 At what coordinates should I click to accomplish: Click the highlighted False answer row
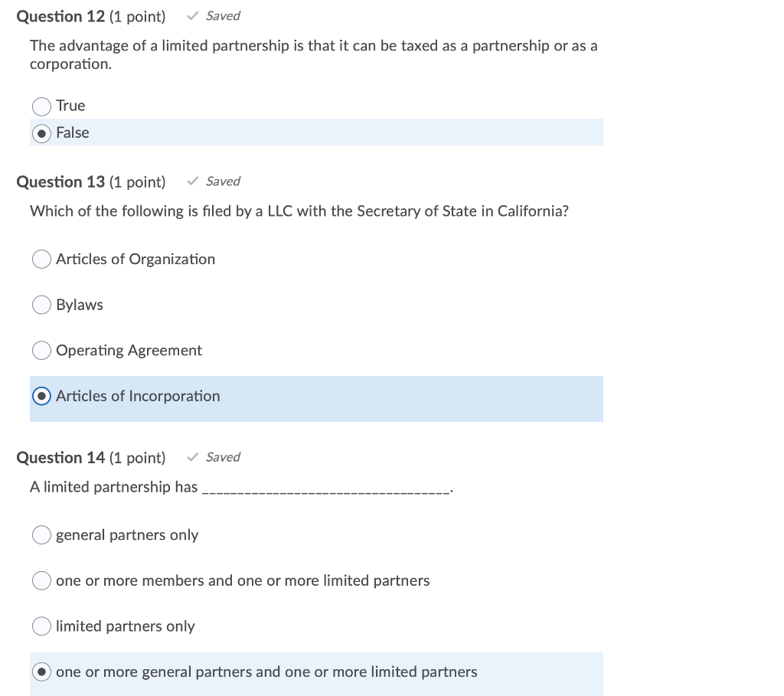pos(316,132)
